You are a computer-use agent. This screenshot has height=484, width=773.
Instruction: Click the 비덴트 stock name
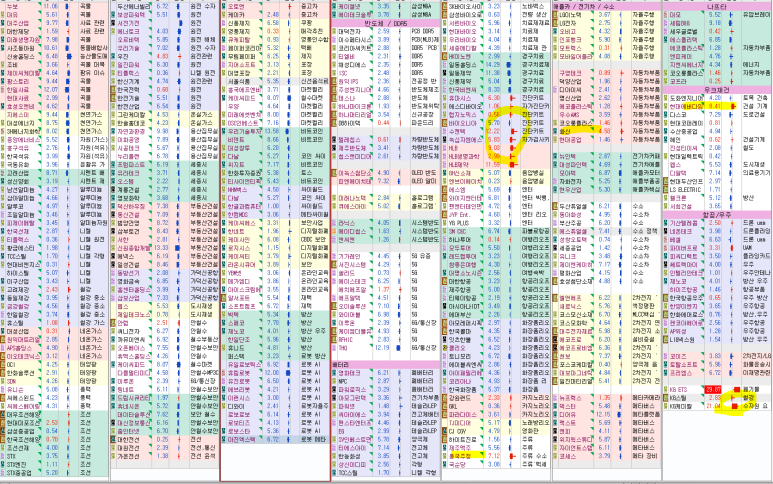(x=236, y=139)
